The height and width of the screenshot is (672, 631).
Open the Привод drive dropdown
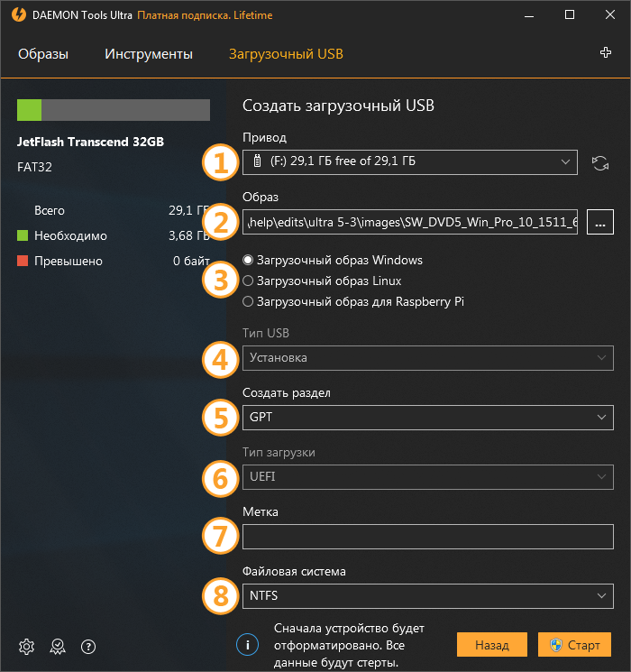click(x=410, y=162)
